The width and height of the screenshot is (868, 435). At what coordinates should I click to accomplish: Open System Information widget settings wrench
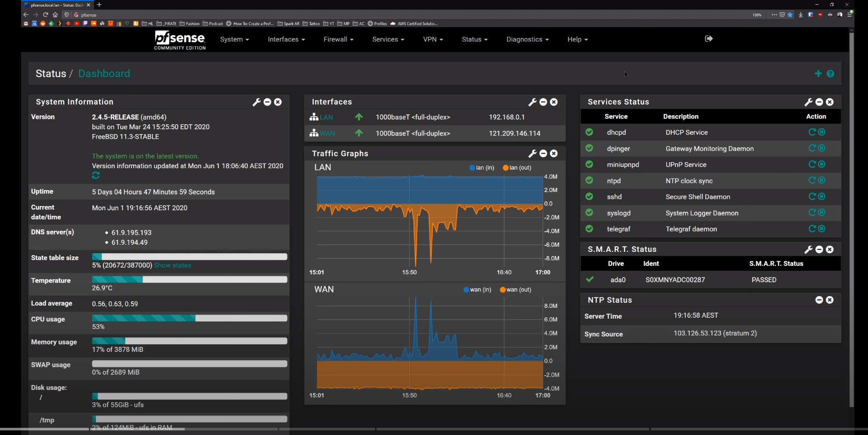pyautogui.click(x=256, y=102)
